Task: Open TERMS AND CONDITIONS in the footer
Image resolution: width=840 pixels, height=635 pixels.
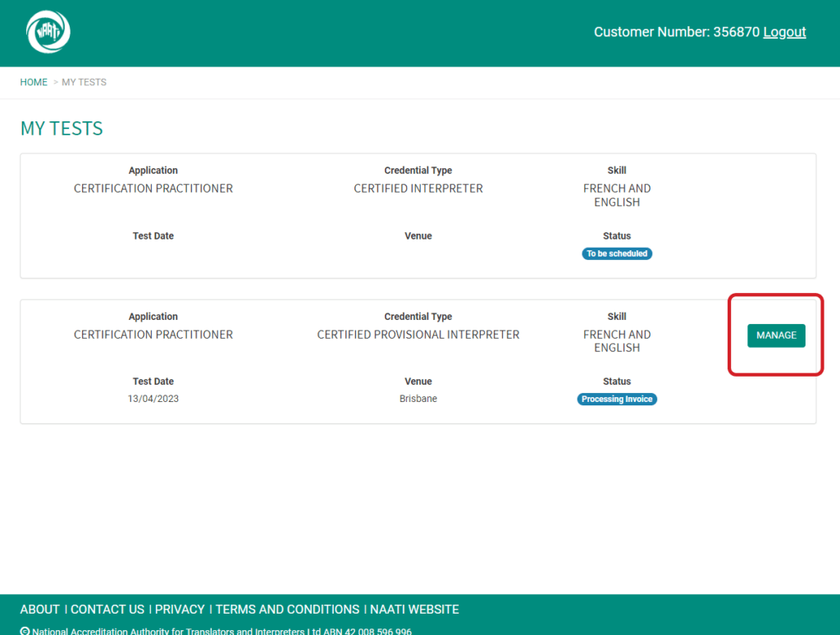Action: [287, 610]
